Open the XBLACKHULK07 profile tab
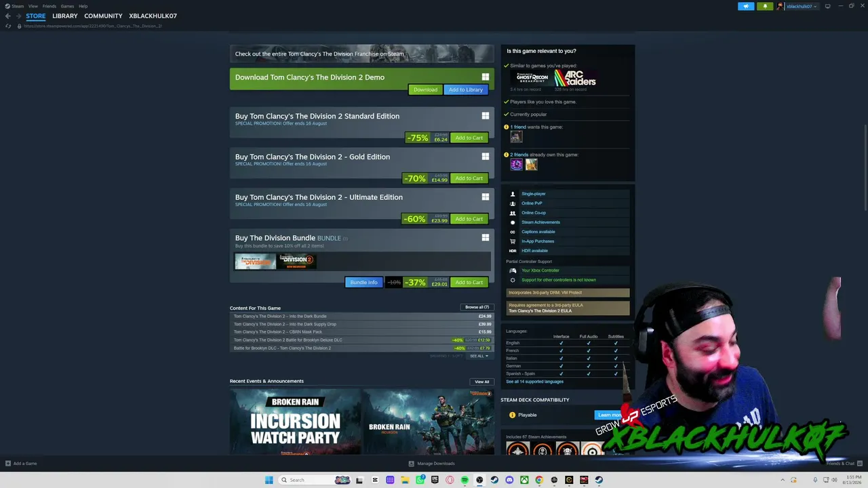Viewport: 868px width, 488px height. (x=153, y=16)
